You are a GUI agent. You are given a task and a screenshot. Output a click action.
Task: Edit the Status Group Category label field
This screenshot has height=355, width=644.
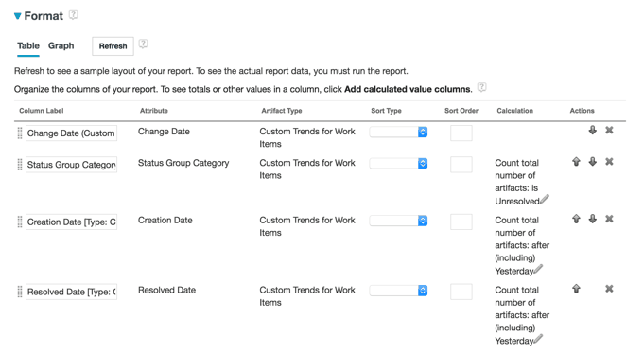point(72,165)
